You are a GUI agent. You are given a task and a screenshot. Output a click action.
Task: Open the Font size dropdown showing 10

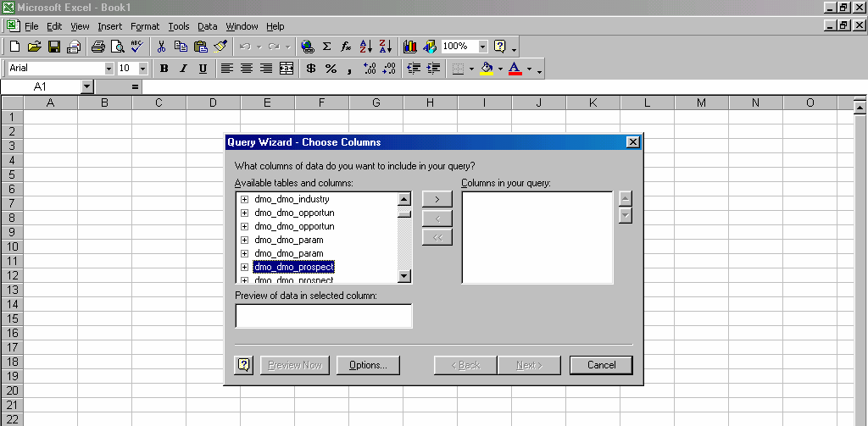[x=143, y=69]
